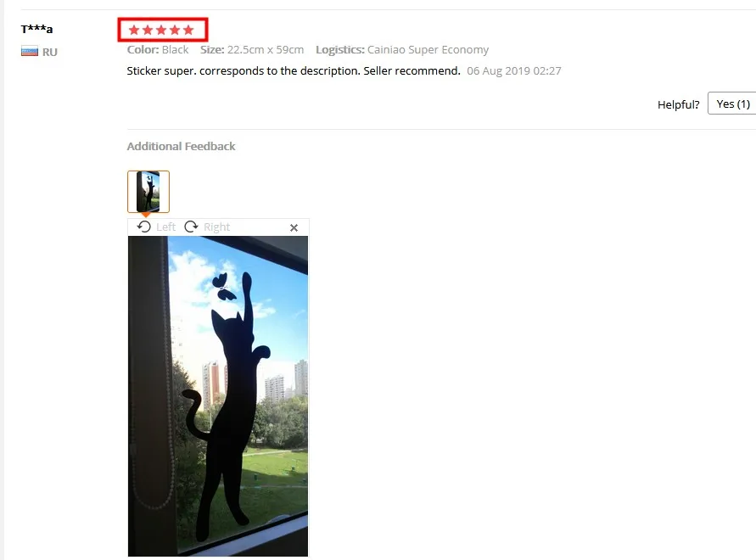This screenshot has height=560, width=756.
Task: Mark review helpful with Yes (1)
Action: (x=732, y=104)
